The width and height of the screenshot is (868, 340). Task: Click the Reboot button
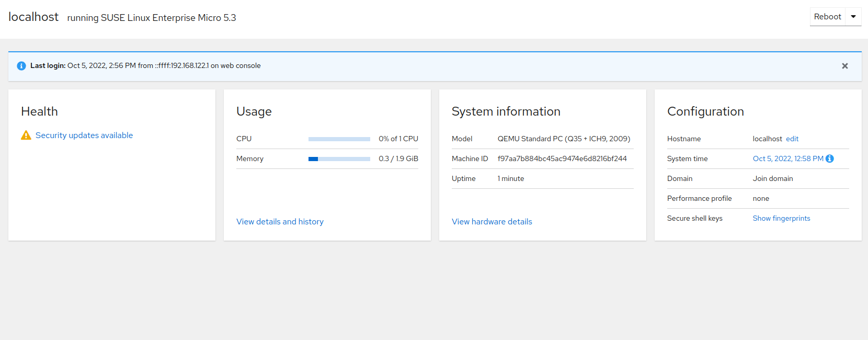point(827,17)
